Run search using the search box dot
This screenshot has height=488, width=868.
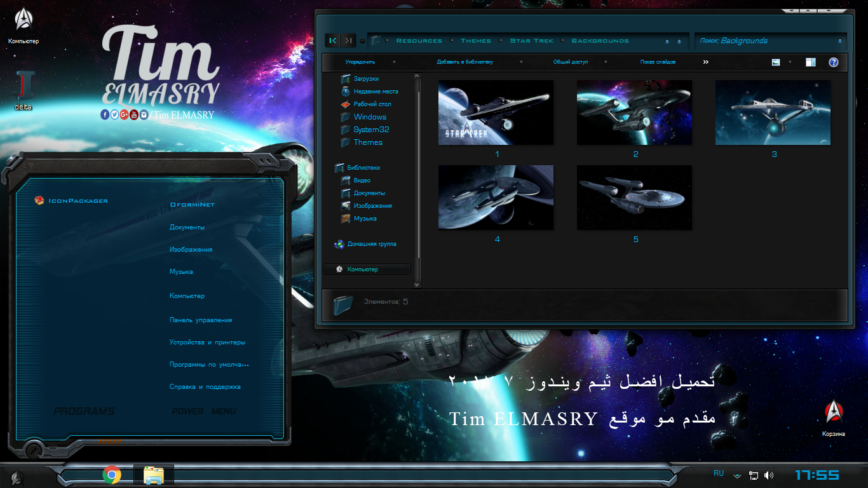click(840, 41)
